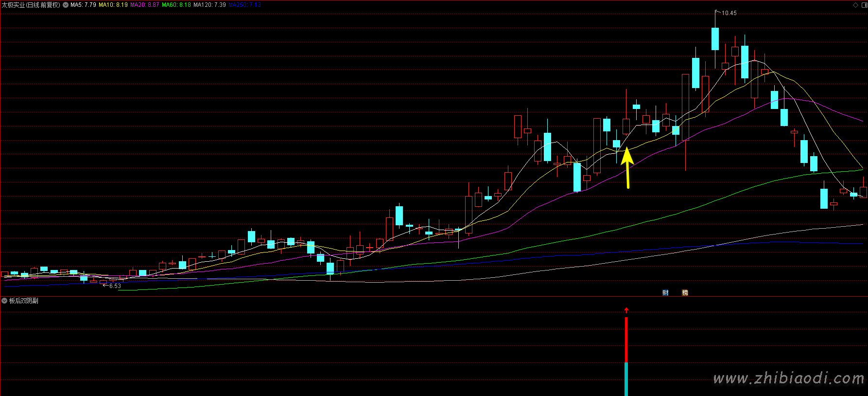
Task: Open the dropdown next to 太极实业 title
Action: pos(66,5)
